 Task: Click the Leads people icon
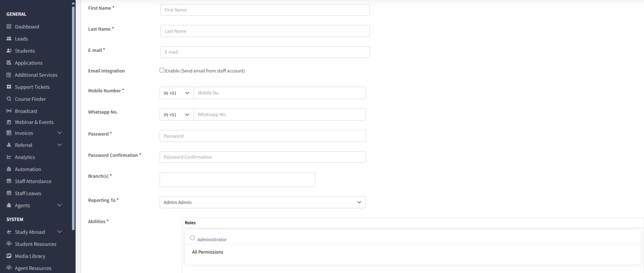(9, 39)
